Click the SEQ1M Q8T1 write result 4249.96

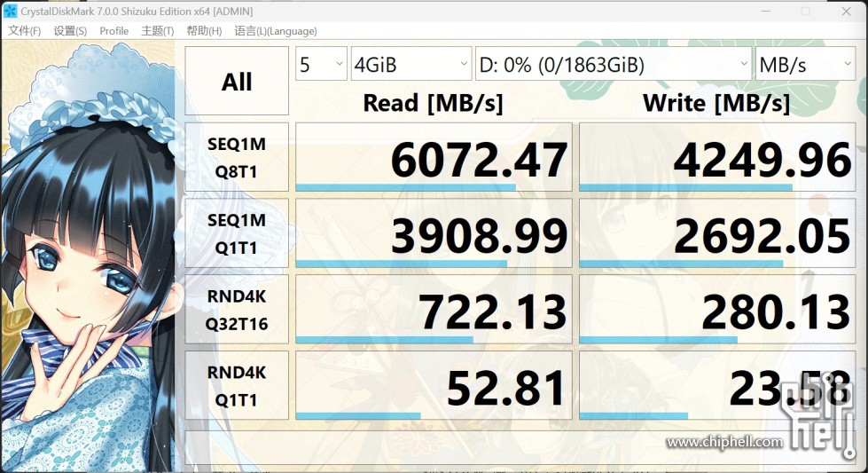pyautogui.click(x=717, y=157)
